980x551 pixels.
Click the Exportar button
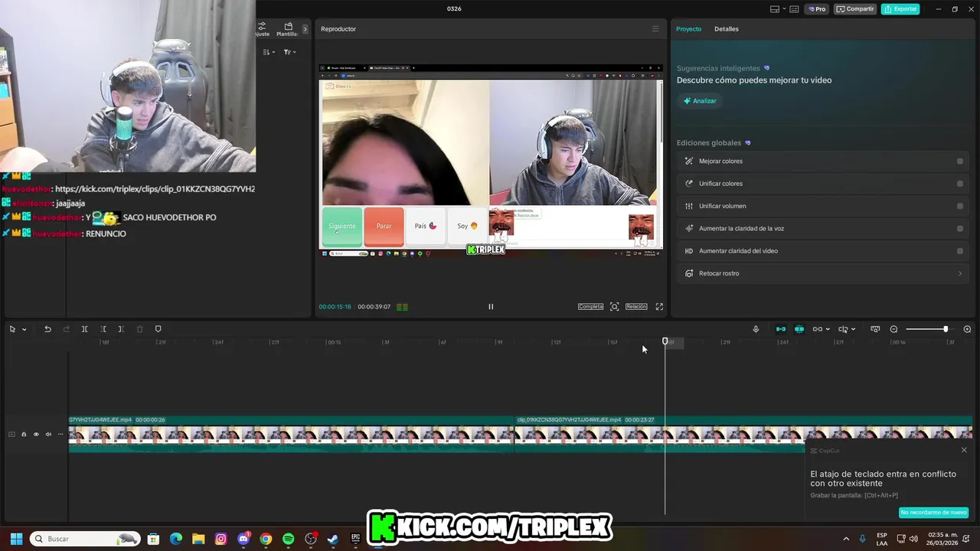pos(900,9)
